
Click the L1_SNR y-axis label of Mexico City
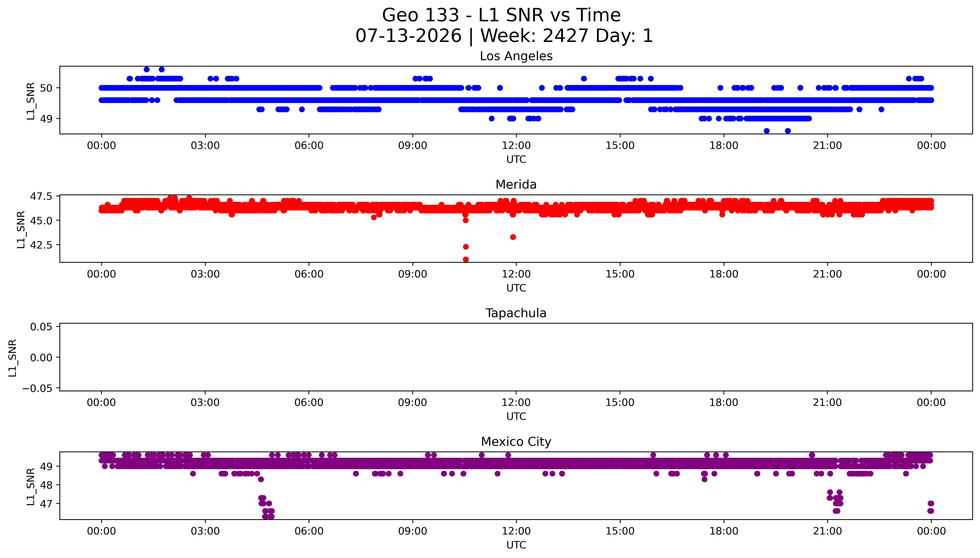(x=31, y=486)
